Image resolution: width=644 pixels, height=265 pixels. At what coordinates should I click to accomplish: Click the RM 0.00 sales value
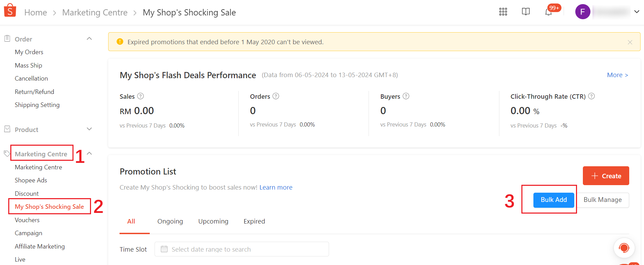coord(137,111)
